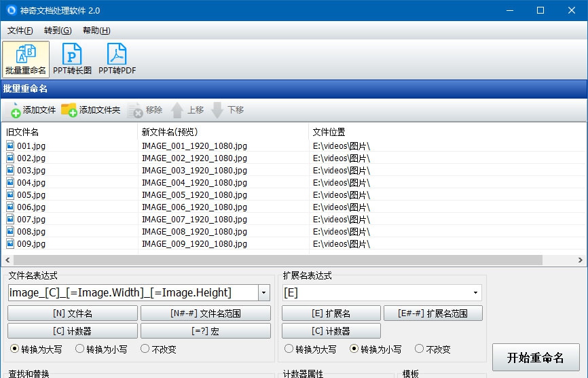Click the extension [C] 计数器 button
588x378 pixels.
pyautogui.click(x=331, y=330)
